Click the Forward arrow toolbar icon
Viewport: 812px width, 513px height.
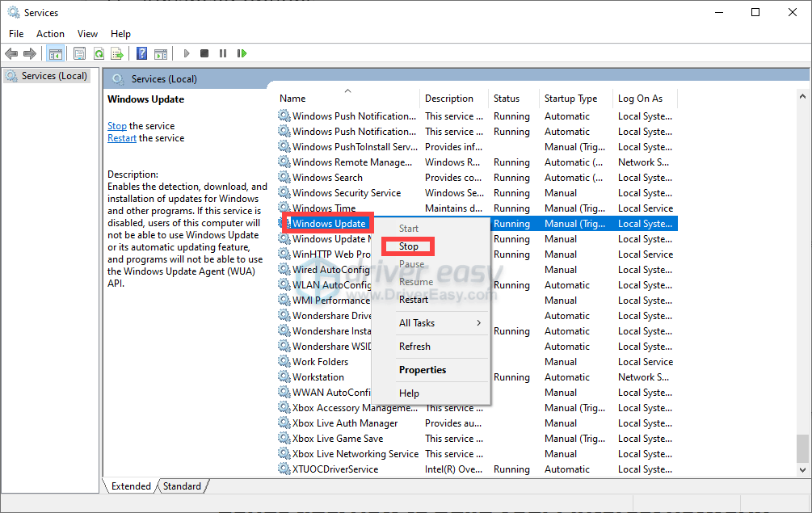click(x=30, y=53)
